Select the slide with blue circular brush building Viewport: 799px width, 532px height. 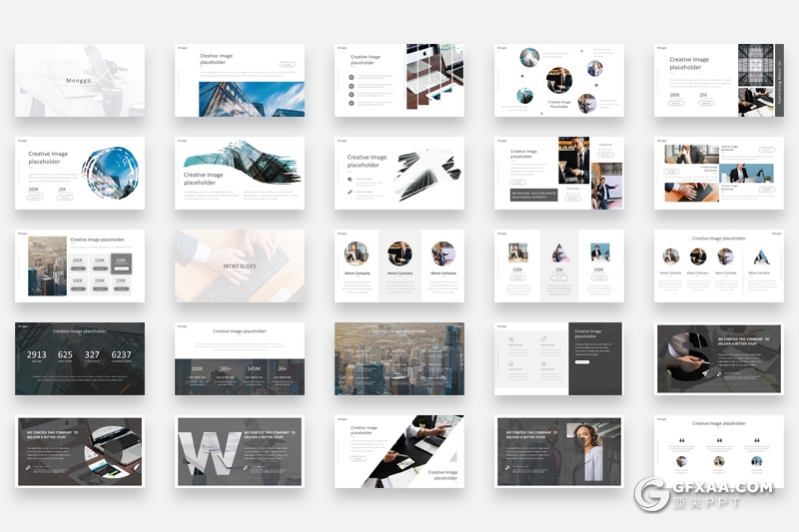pos(80,173)
